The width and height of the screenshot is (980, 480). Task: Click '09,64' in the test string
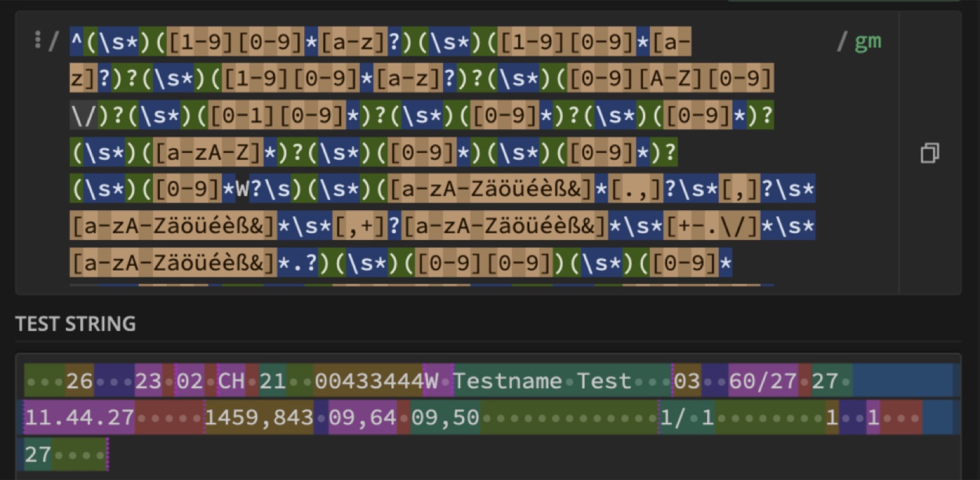363,417
